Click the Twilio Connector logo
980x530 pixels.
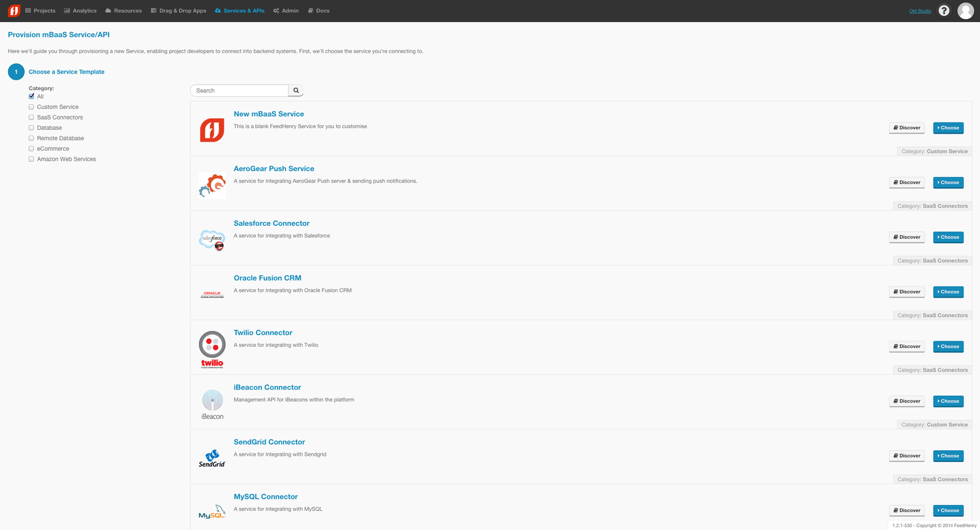click(212, 349)
